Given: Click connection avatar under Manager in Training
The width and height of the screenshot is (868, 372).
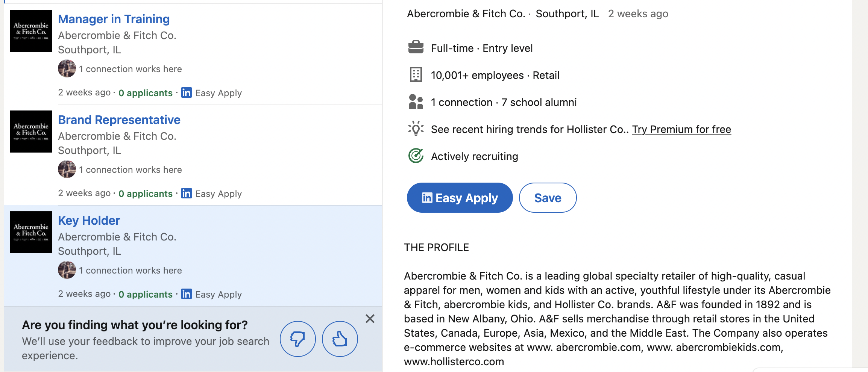Looking at the screenshot, I should tap(67, 69).
